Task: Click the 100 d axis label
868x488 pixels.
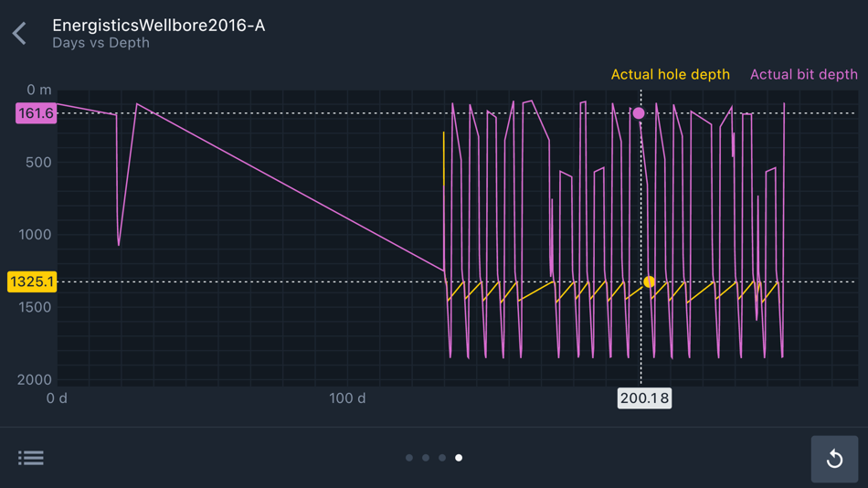Action: (x=347, y=398)
